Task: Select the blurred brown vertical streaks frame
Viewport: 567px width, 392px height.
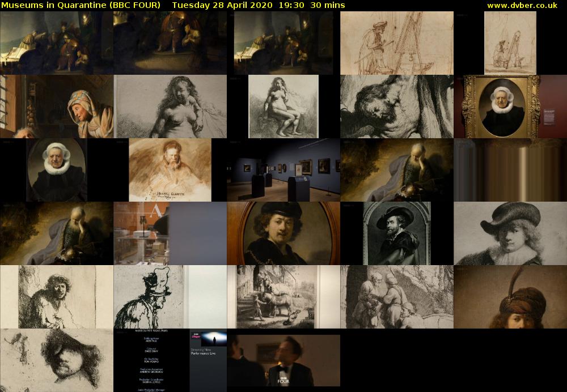Action: coord(510,170)
